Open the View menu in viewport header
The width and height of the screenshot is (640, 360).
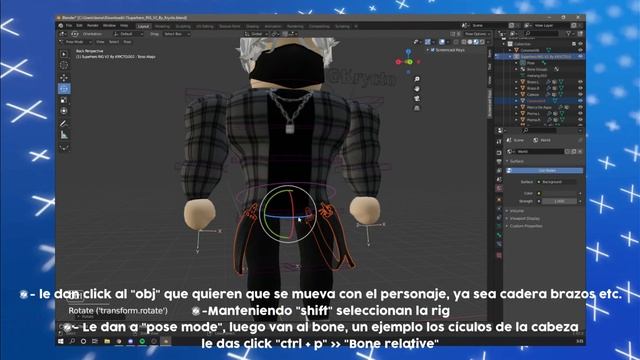(100, 42)
